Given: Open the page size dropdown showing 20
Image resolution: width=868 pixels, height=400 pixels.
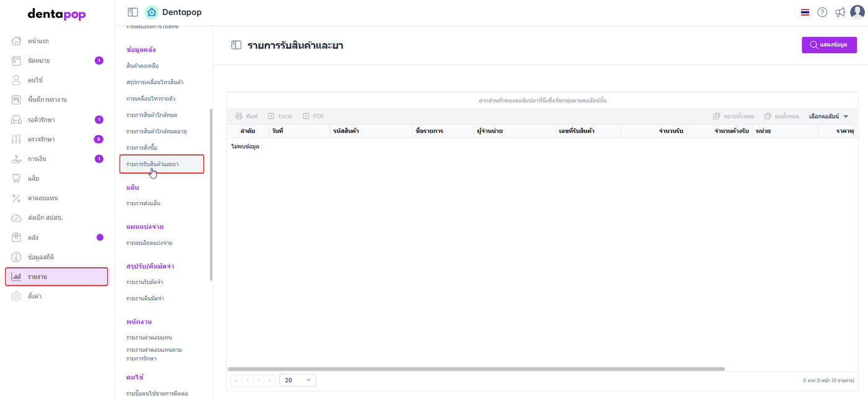Looking at the screenshot, I should coord(298,380).
